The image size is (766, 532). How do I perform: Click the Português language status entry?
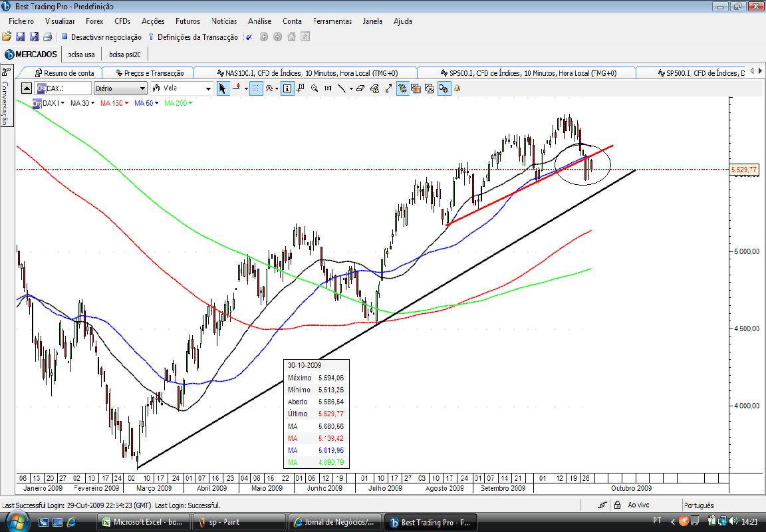(699, 505)
